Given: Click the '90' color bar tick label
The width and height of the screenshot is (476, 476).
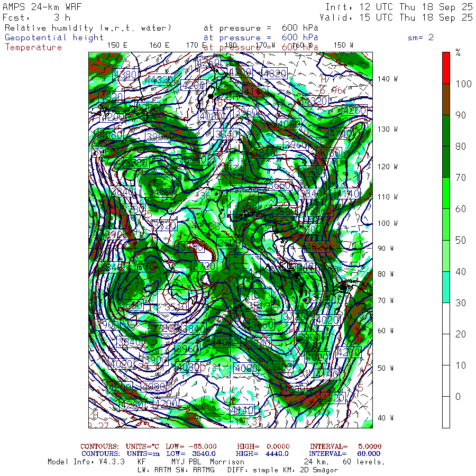Looking at the screenshot, I should [461, 115].
